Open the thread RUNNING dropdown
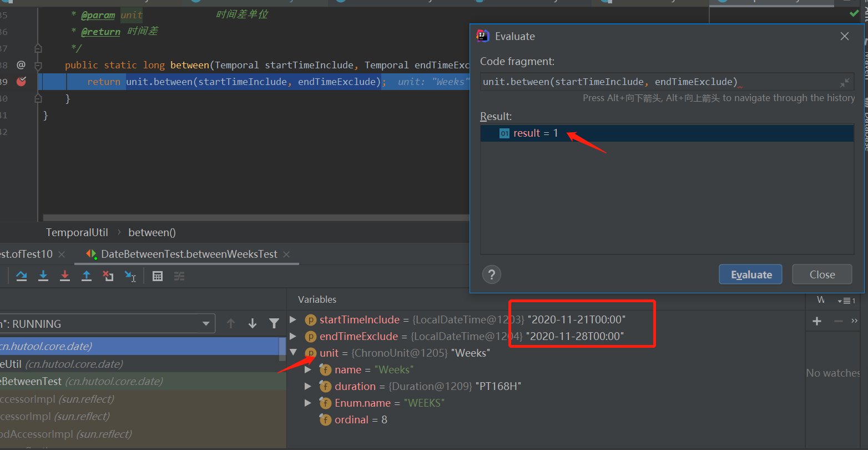Screen dimensions: 868x450 tap(107, 324)
